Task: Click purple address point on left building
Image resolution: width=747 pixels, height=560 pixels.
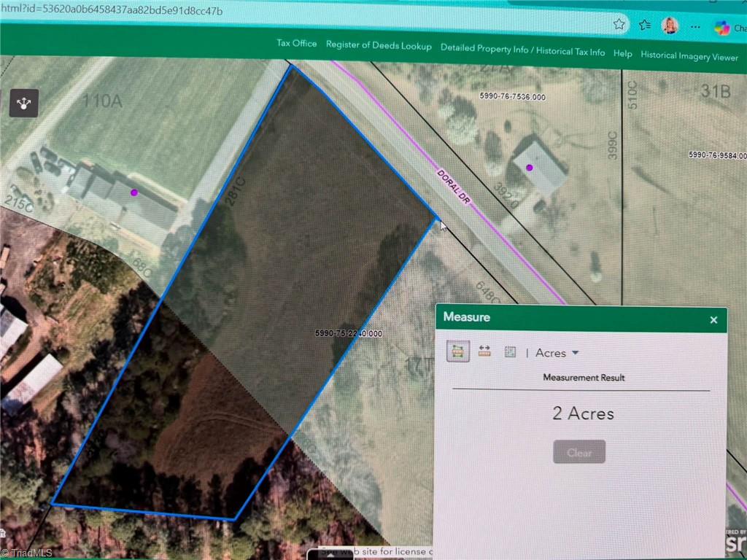Action: [x=134, y=192]
